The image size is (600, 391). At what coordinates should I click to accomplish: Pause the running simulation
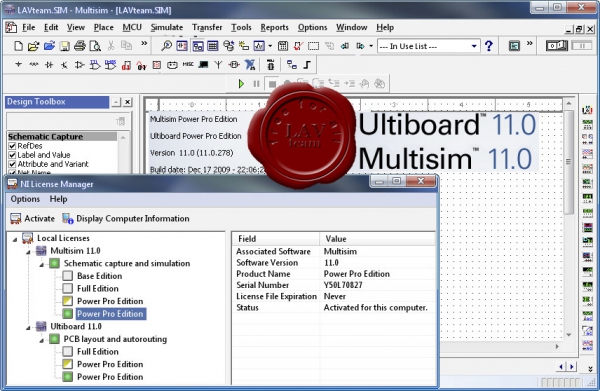point(256,83)
